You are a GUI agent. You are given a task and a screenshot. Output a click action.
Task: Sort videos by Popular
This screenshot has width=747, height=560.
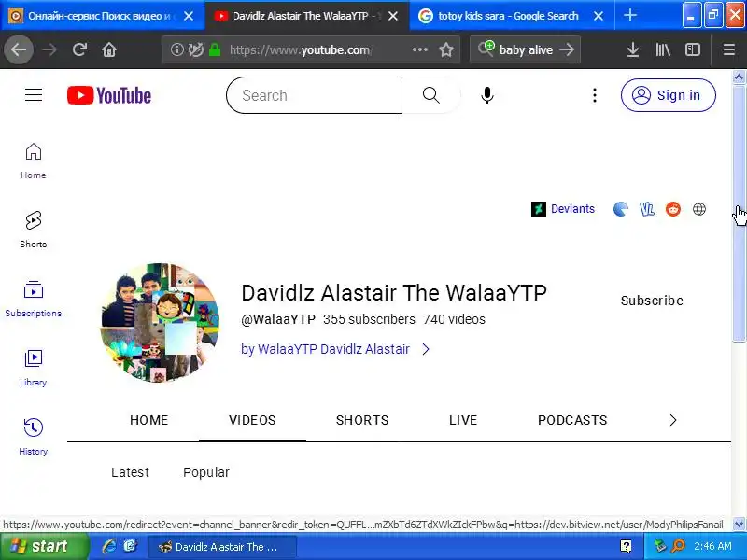206,472
